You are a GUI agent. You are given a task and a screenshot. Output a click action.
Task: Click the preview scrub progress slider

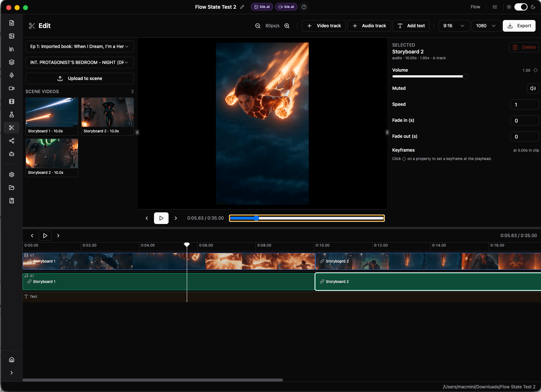coord(307,218)
